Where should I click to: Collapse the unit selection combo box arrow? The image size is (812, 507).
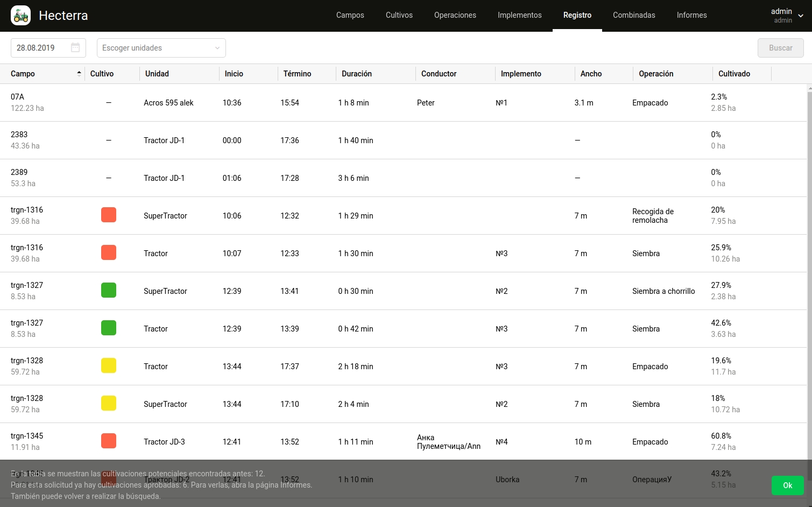217,48
